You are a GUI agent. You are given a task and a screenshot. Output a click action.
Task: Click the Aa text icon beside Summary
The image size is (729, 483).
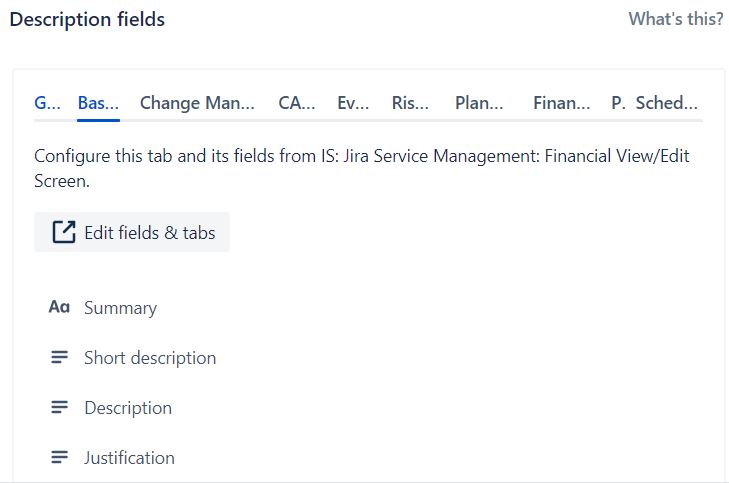pos(60,307)
